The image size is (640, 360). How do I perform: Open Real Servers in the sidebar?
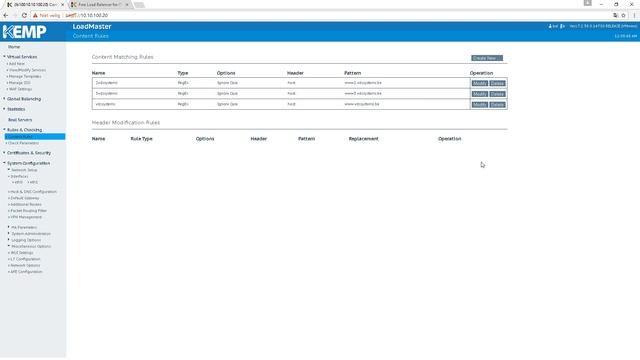20,120
